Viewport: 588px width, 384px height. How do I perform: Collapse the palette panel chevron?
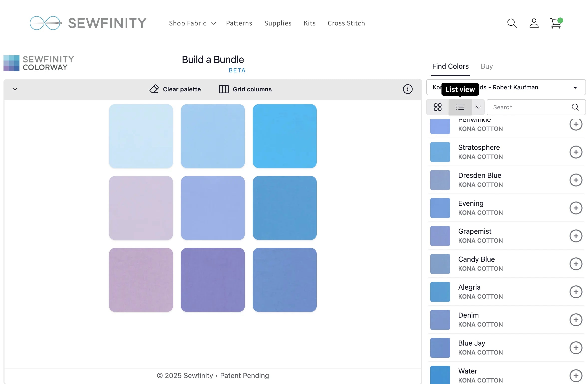click(x=15, y=89)
